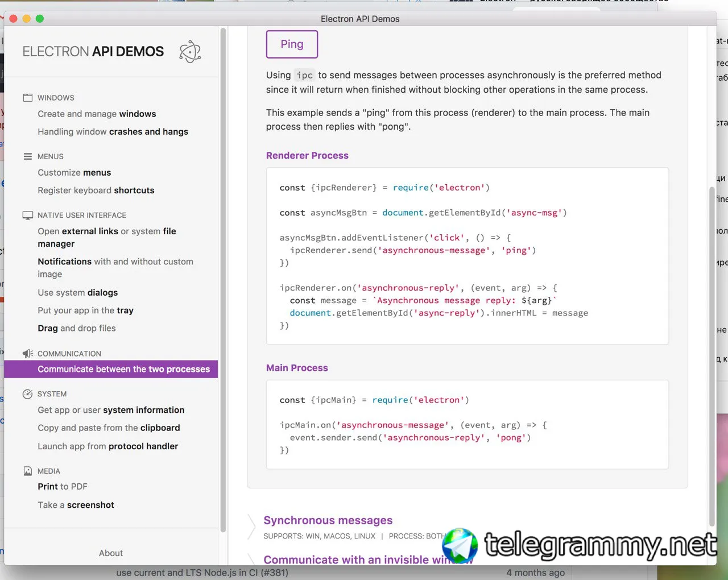Select Customize menus in the sidebar
The image size is (728, 580).
point(75,172)
